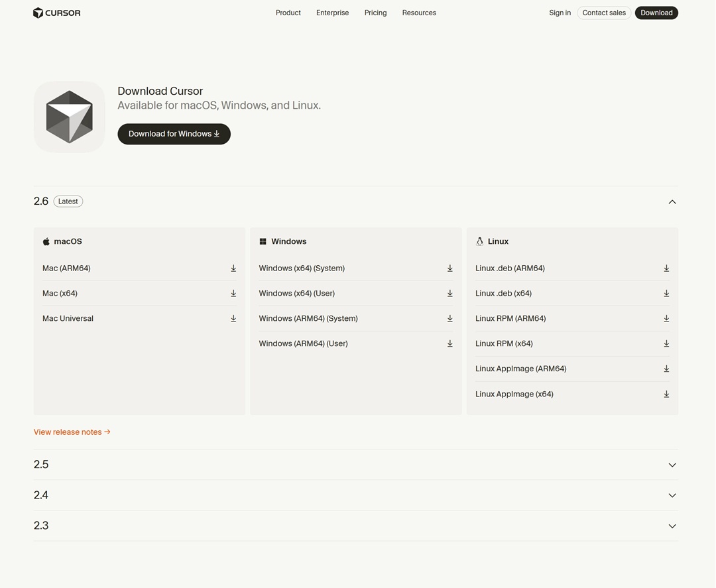
Task: Click download icon for Windows (x64) (System)
Action: coord(449,268)
